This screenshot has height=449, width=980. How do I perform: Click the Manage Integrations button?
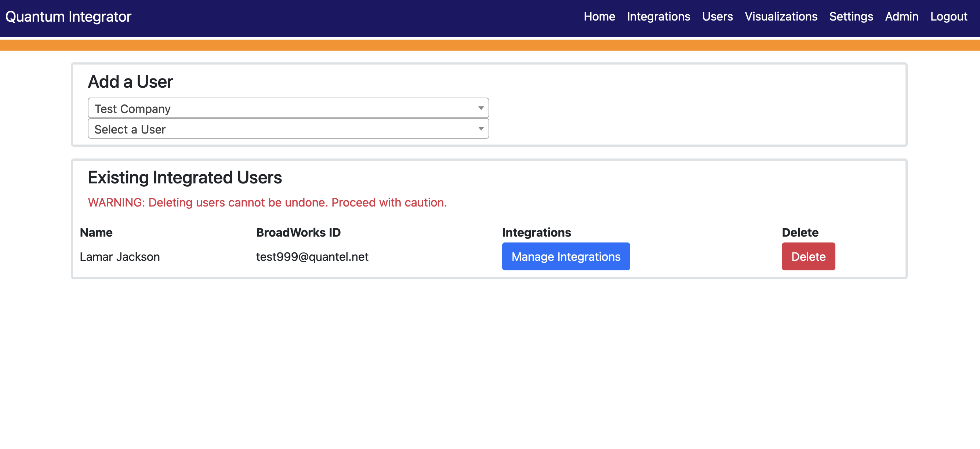tap(565, 257)
